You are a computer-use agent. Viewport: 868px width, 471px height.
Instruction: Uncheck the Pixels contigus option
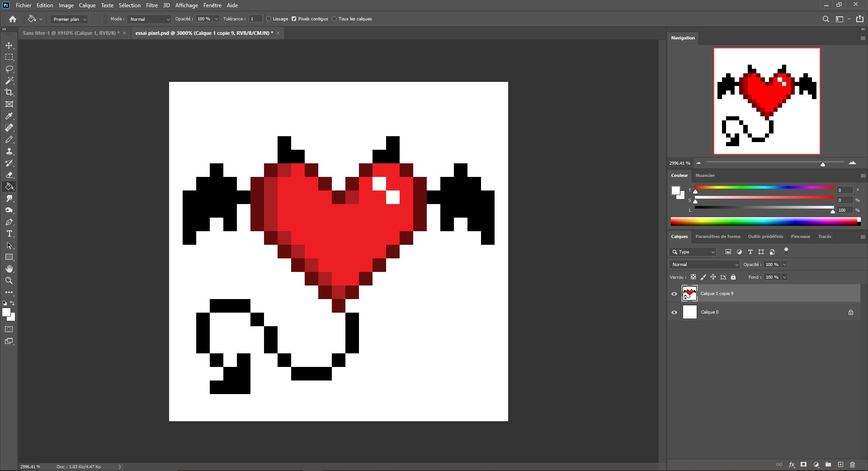(294, 19)
